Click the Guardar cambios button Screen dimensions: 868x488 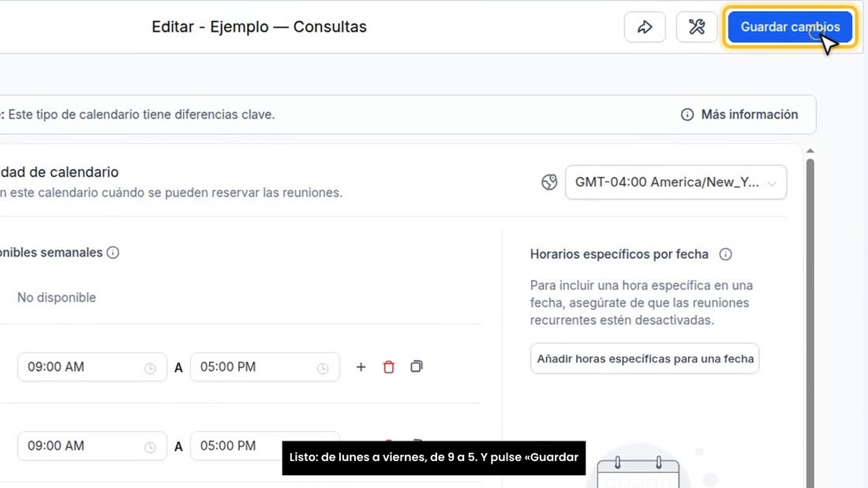pyautogui.click(x=790, y=27)
